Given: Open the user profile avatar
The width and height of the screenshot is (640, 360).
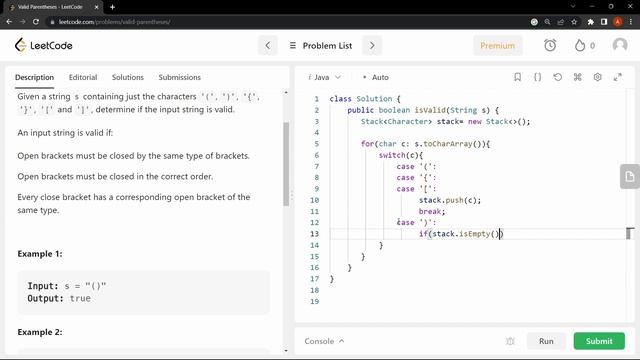Looking at the screenshot, I should [620, 45].
